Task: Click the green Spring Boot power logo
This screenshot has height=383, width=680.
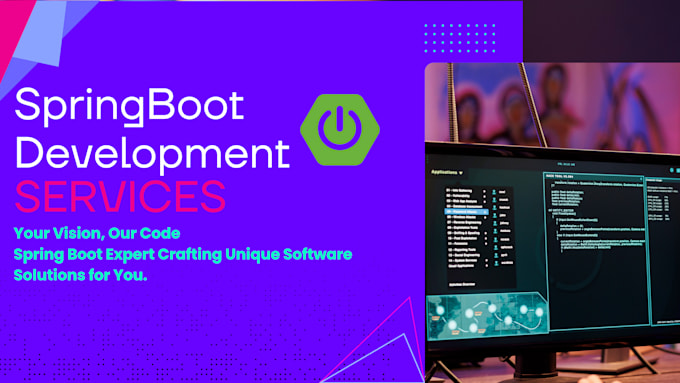Action: [340, 129]
